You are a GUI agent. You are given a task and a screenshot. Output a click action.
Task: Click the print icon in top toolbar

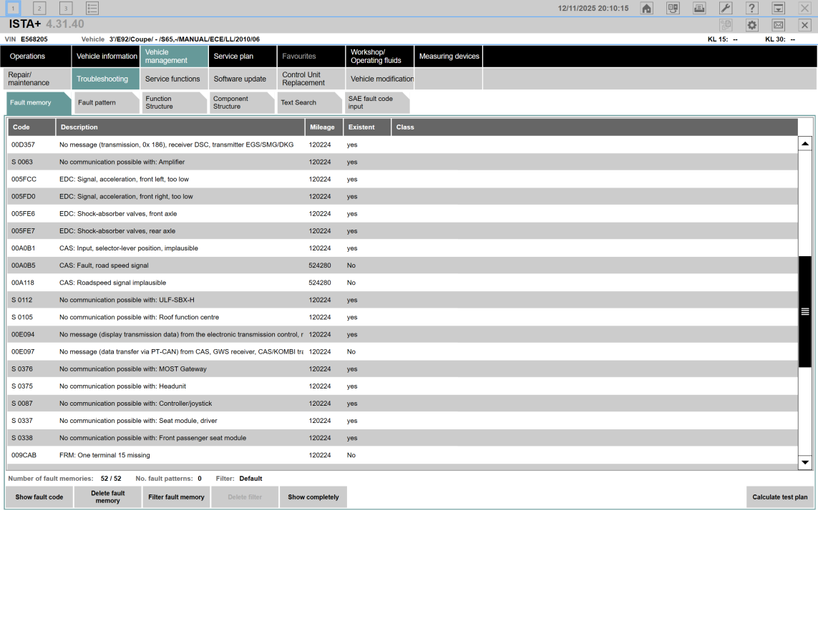pos(699,9)
